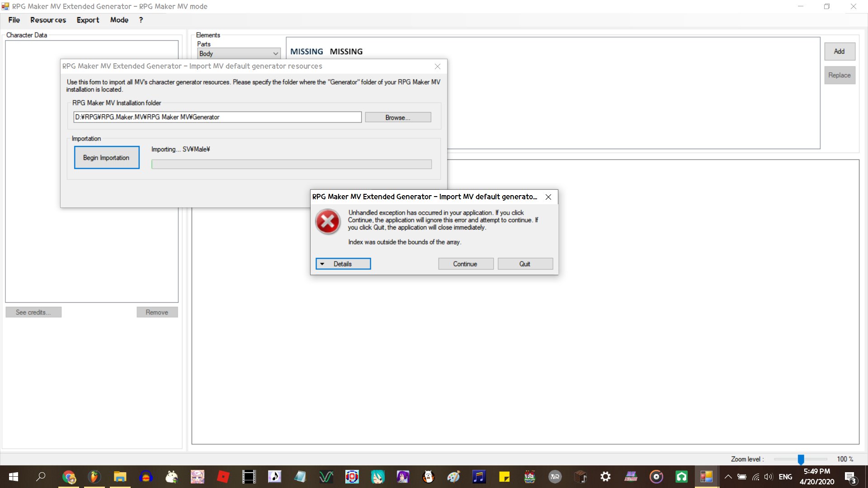The height and width of the screenshot is (488, 868).
Task: Click Begin Importation button
Action: pyautogui.click(x=107, y=158)
